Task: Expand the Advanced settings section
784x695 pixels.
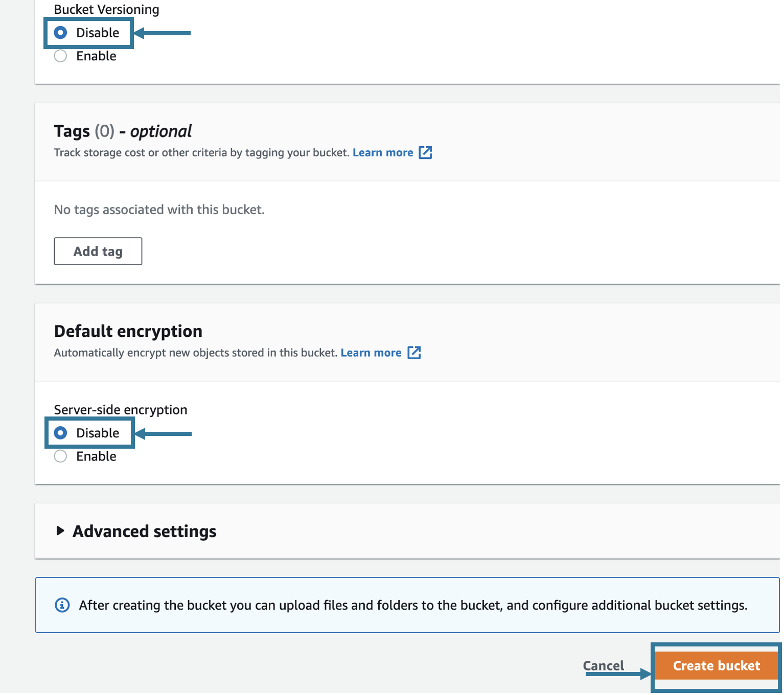Action: 144,531
